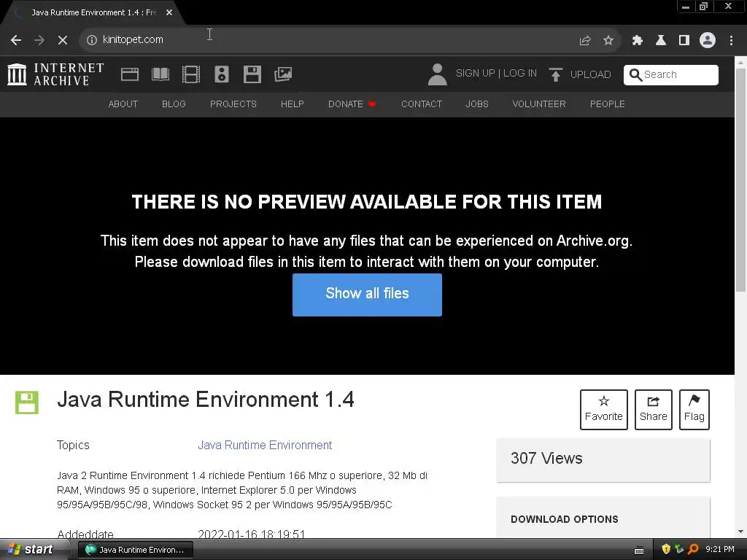Click the on-screen keyboard tray icon
Screen dimensions: 747x560
pyautogui.click(x=639, y=551)
